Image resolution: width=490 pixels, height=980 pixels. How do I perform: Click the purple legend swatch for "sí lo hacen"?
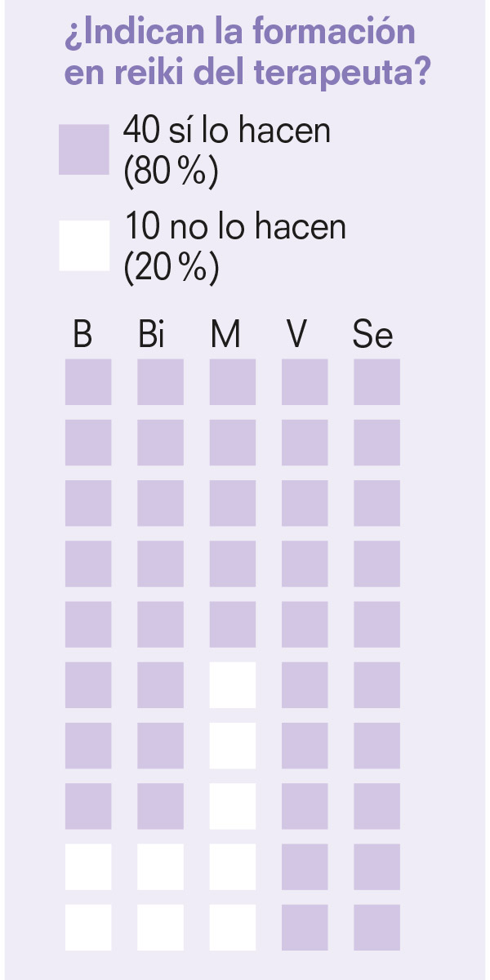coord(83,149)
